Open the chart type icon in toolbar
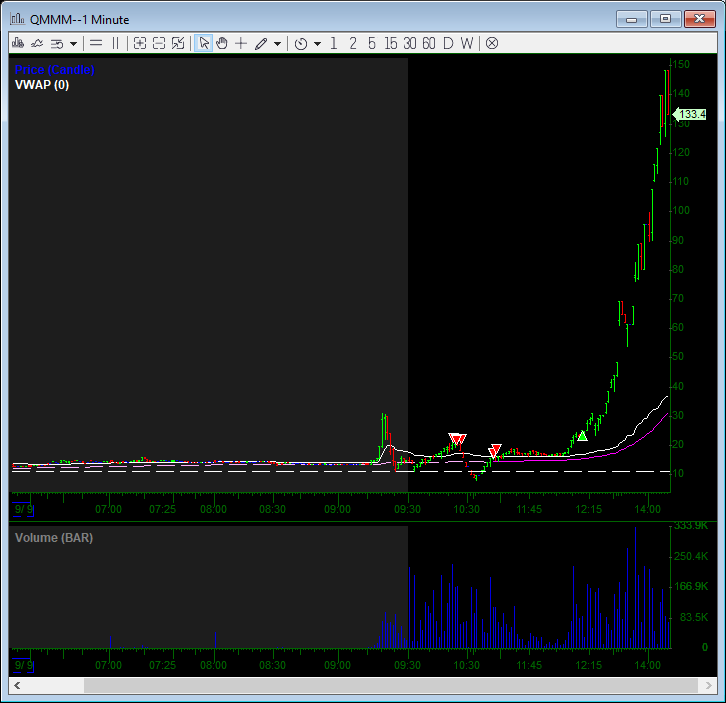The image size is (726, 703). pyautogui.click(x=18, y=44)
